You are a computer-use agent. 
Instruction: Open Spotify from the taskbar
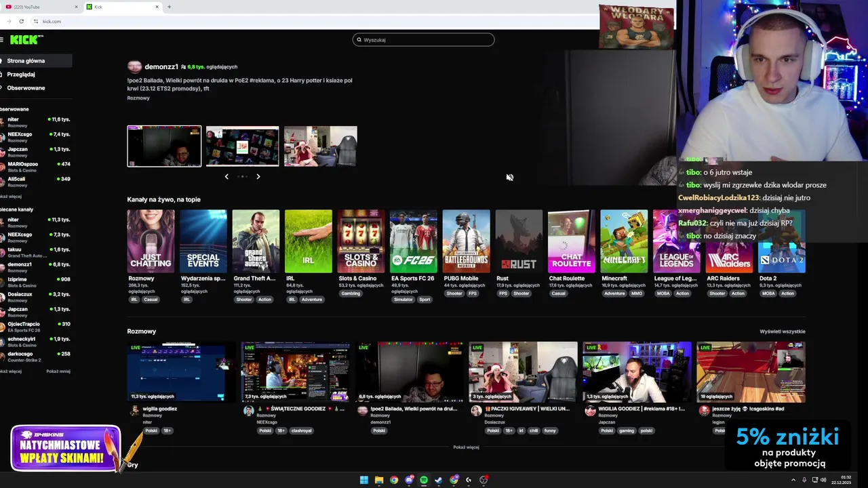(x=424, y=480)
